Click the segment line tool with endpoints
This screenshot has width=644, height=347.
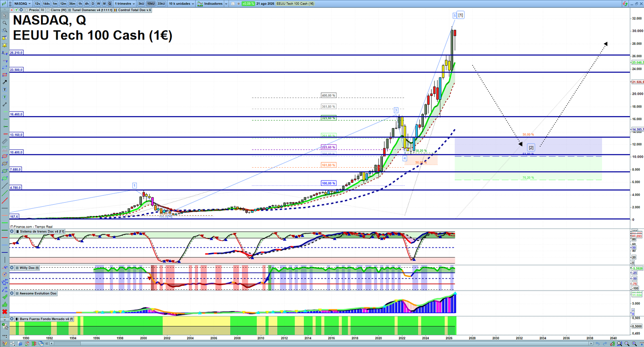4,104
